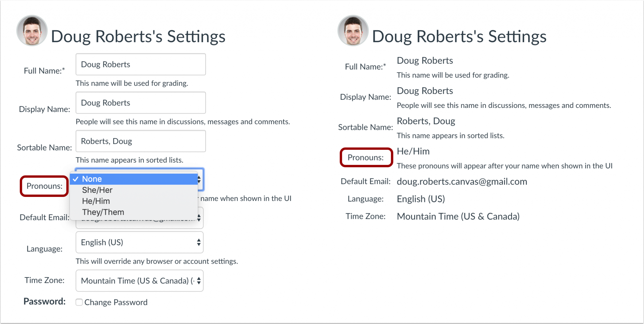Tick the Change Password checkbox
Viewport: 644px width, 324px height.
(79, 302)
